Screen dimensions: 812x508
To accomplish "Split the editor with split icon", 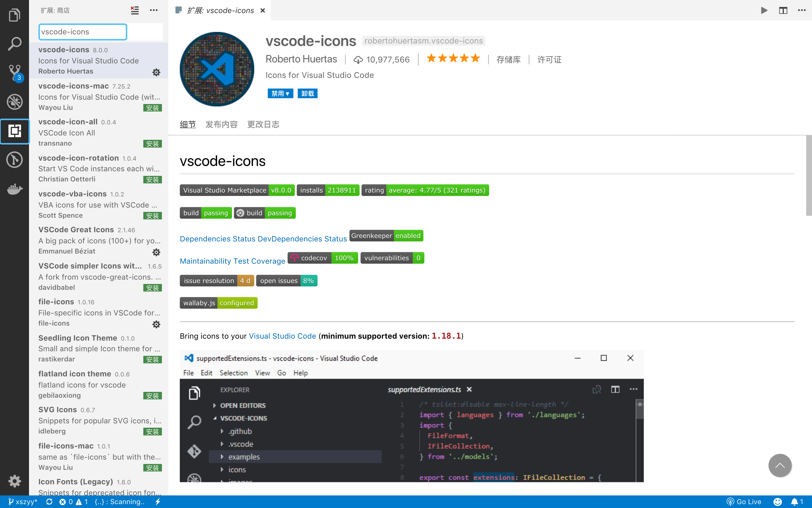I will tap(783, 10).
